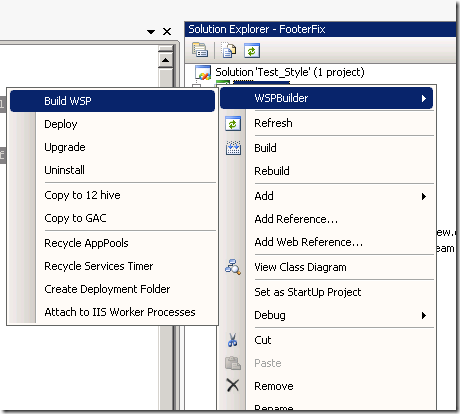The width and height of the screenshot is (460, 414).
Task: Select Copy to GAC
Action: tap(112, 218)
